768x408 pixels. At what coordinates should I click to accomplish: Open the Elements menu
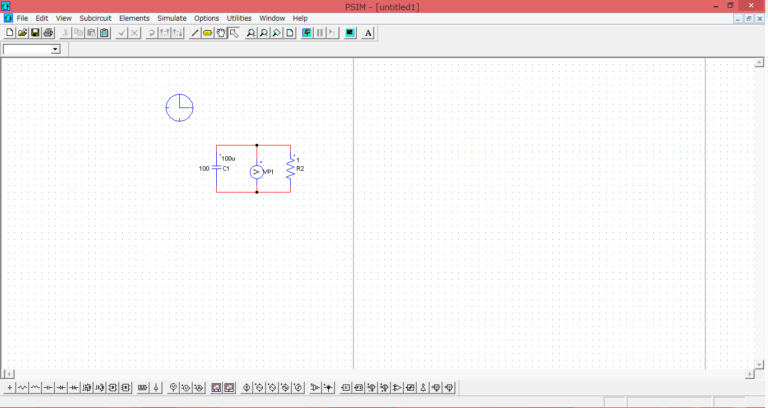(134, 18)
